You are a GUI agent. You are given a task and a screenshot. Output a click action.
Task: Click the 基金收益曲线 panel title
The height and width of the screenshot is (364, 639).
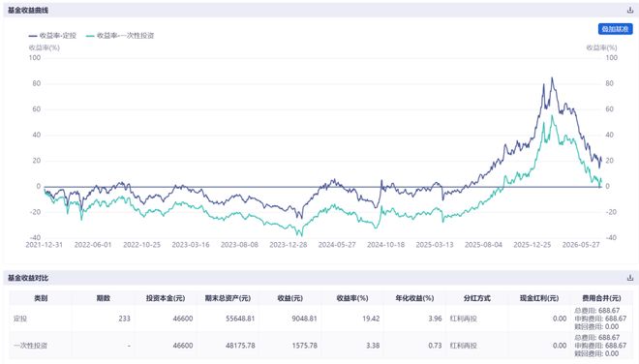(28, 11)
